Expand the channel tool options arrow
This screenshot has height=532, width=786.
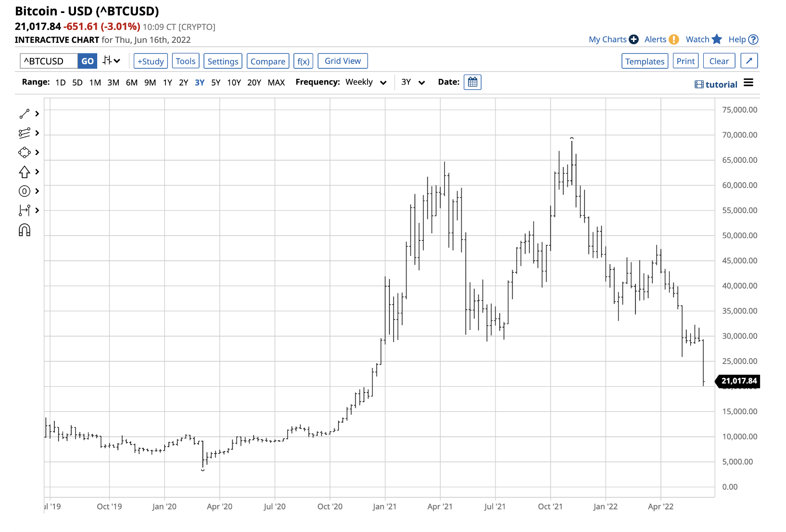37,133
